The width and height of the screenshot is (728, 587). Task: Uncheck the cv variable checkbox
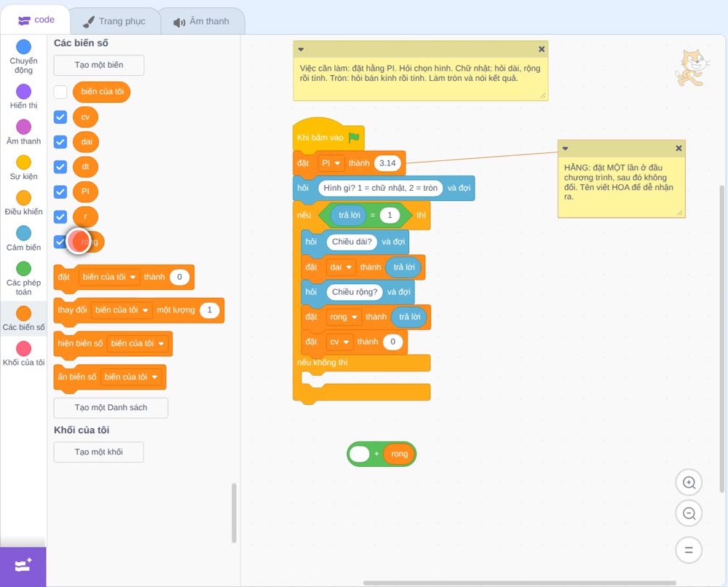pos(60,117)
